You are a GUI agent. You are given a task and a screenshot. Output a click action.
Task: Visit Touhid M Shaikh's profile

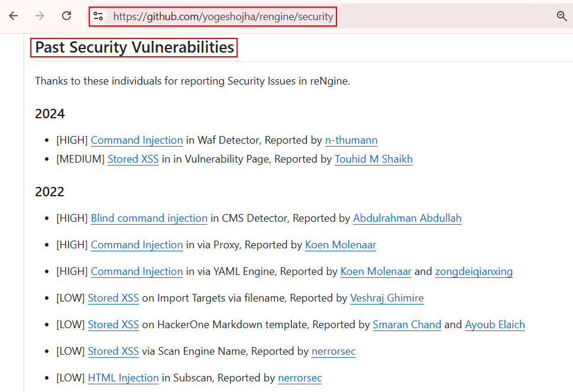coord(373,159)
